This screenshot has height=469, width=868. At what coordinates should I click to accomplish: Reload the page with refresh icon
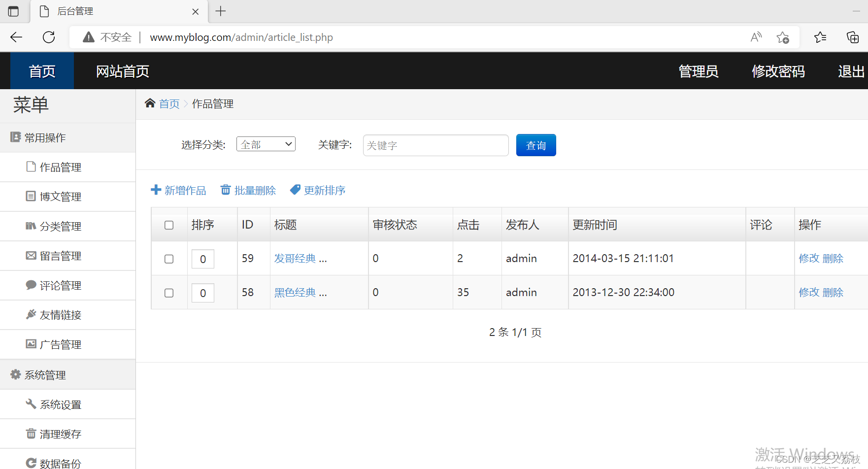point(49,37)
